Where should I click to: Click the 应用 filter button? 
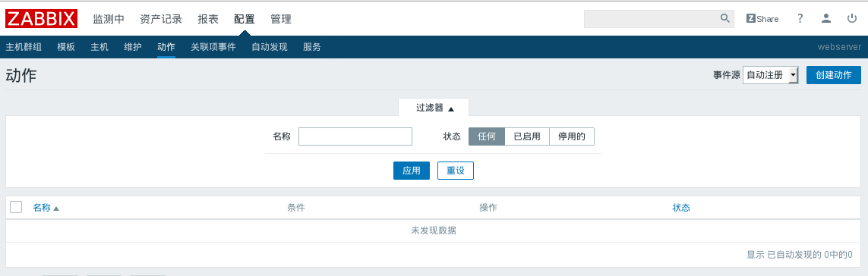[x=412, y=171]
